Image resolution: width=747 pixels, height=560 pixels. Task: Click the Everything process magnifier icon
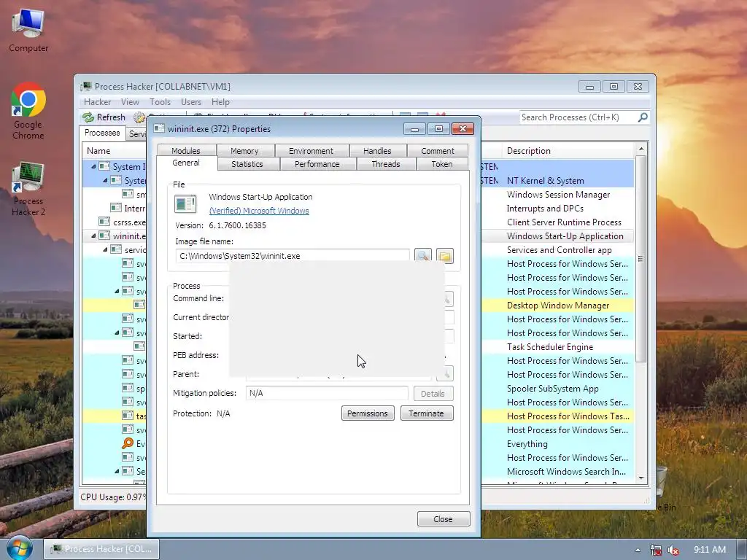[128, 444]
